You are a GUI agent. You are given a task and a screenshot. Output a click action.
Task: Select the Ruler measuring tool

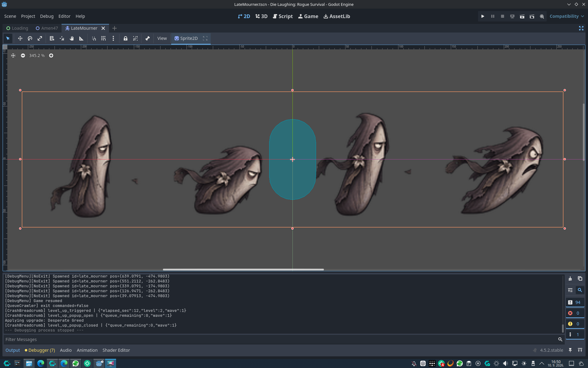coord(81,38)
